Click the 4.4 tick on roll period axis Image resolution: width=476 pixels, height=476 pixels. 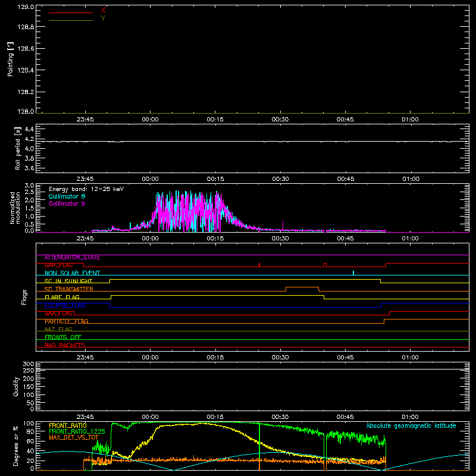coord(29,129)
